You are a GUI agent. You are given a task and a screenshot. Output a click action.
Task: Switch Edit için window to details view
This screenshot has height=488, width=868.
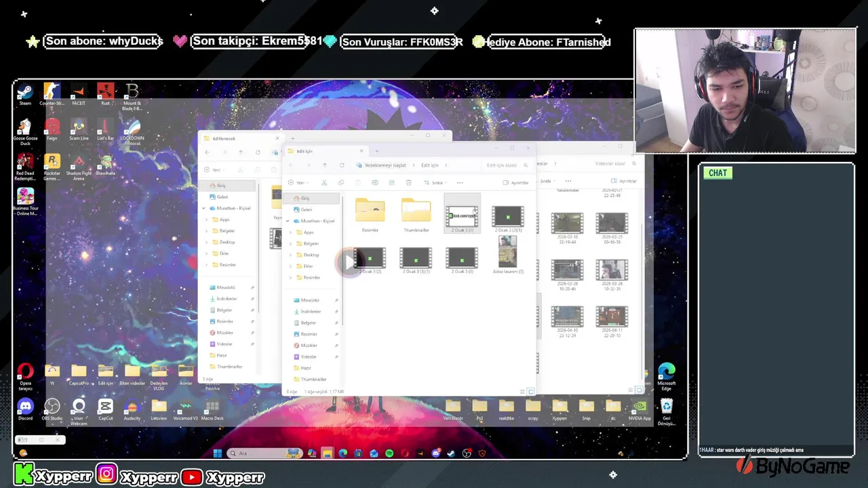(522, 391)
